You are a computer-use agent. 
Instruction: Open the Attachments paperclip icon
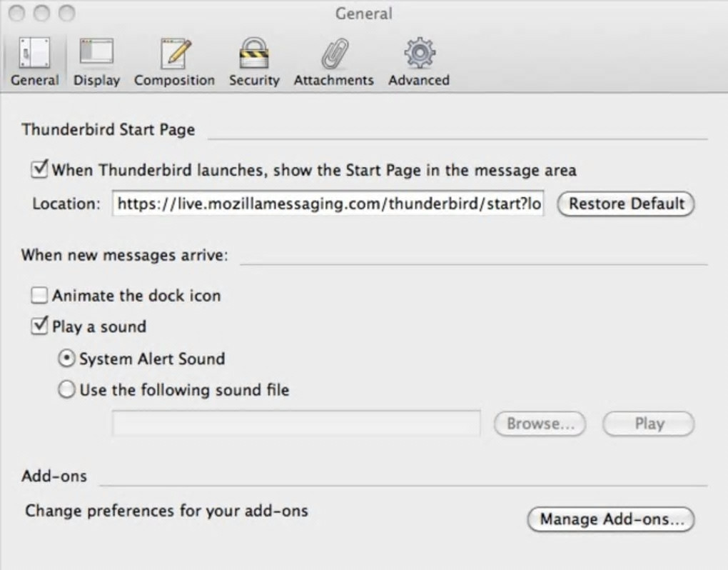pos(333,54)
